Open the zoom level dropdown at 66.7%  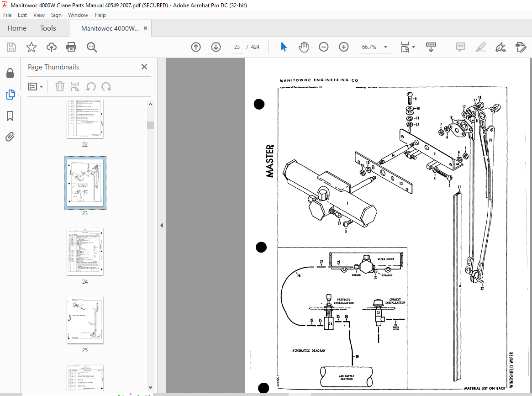pos(385,47)
